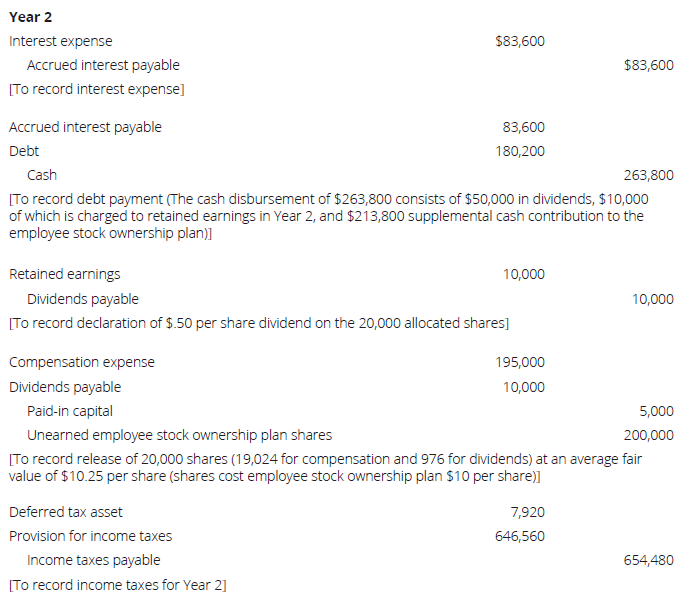Click the Retained earnings 10,000 debit amount
The image size is (685, 598).
point(524,274)
